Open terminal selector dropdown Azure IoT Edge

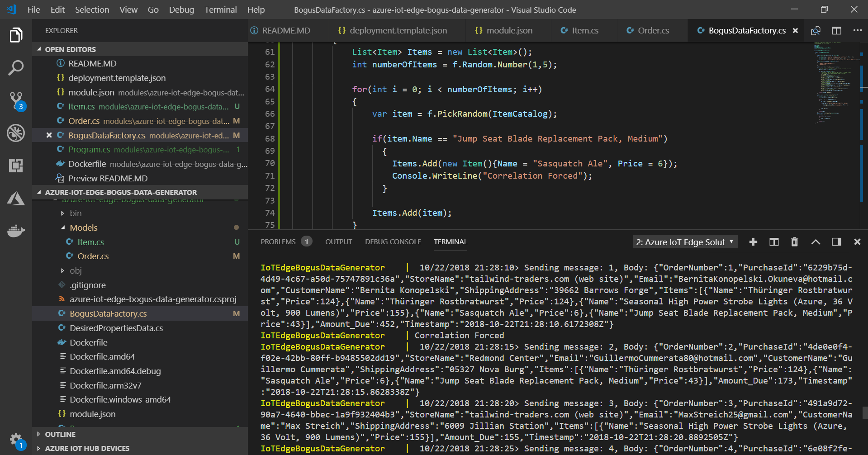point(685,242)
